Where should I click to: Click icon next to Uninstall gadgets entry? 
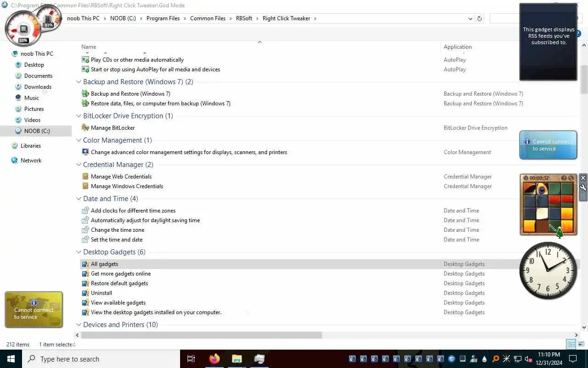click(x=85, y=293)
